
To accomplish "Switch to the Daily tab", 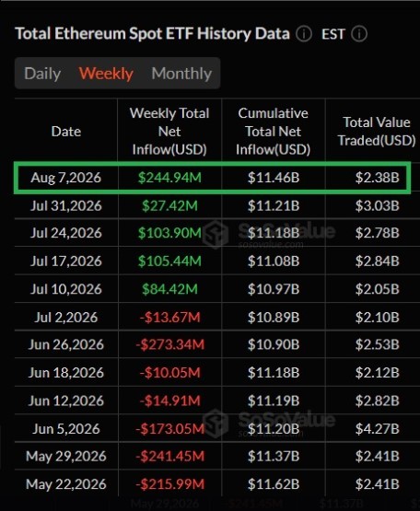I will 42,74.
